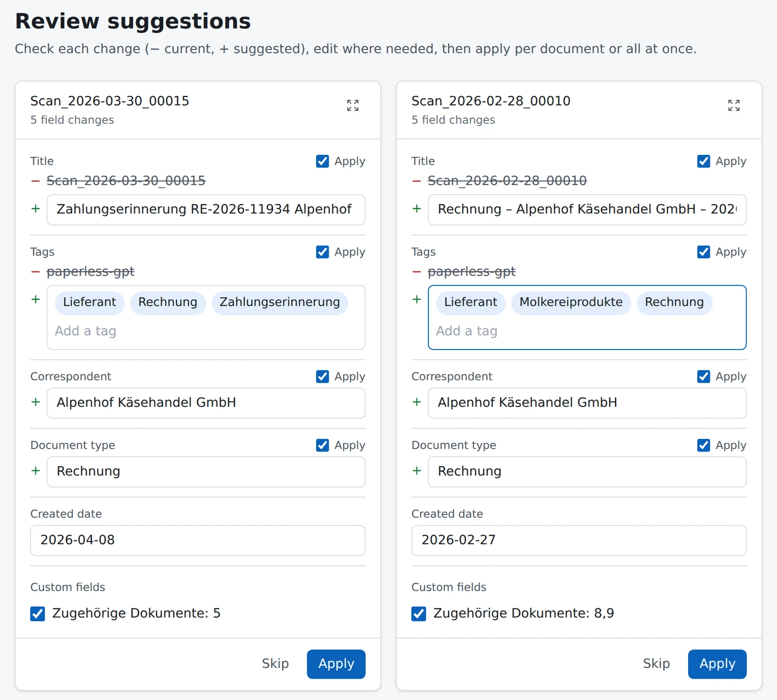
Task: Toggle Document type Apply checkbox in Scan_2026-02-28_00010 card
Action: tap(704, 445)
